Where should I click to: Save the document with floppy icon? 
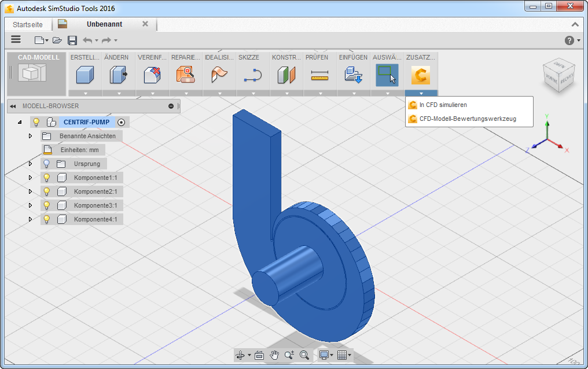tap(72, 40)
